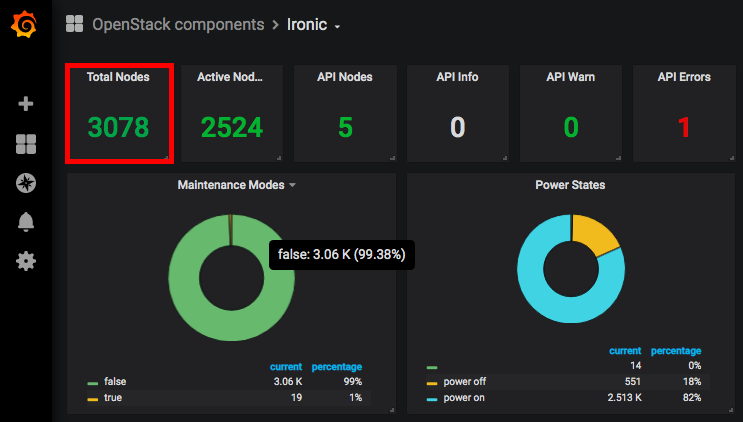Click the API Errors value 1
The width and height of the screenshot is (743, 422).
point(684,127)
